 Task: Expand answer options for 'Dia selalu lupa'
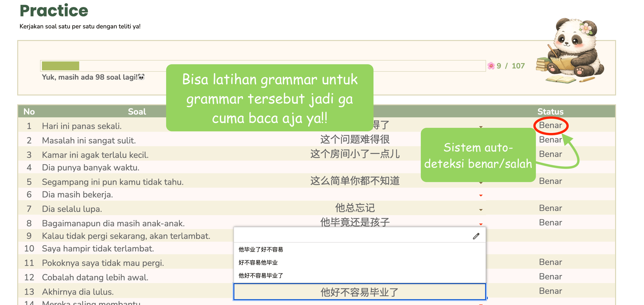[481, 210]
